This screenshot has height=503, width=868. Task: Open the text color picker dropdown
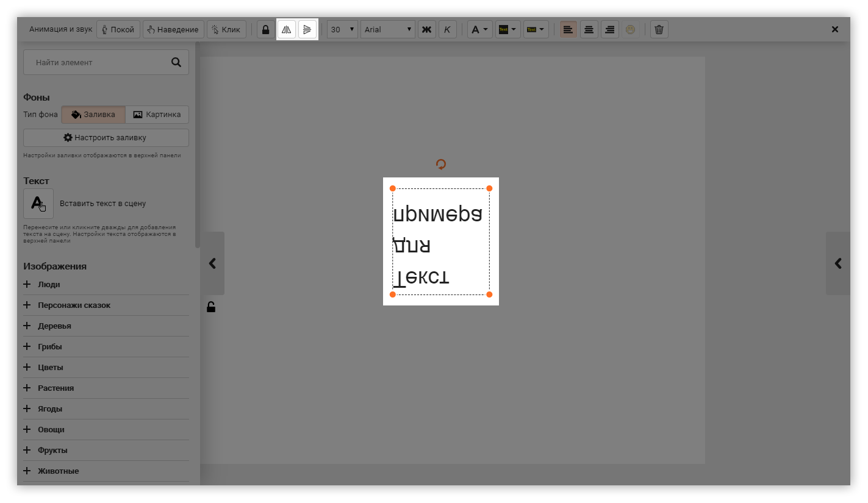tap(480, 29)
